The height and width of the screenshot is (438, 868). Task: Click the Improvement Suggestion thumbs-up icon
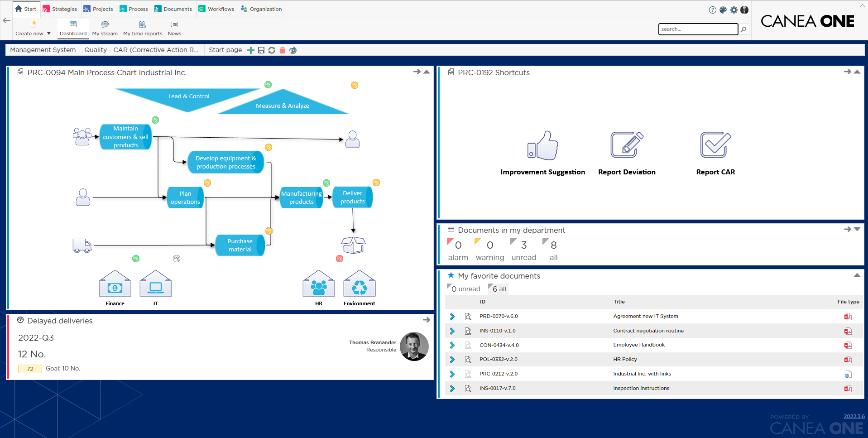point(542,145)
